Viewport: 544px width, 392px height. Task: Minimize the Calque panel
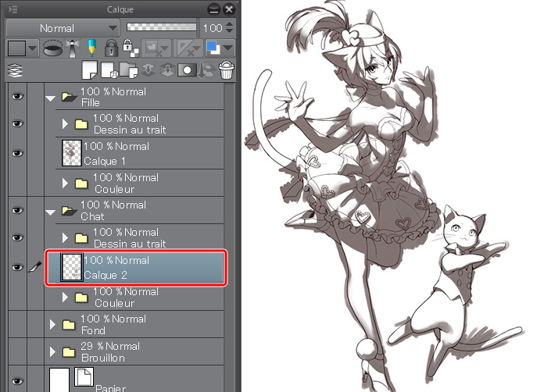[x=214, y=9]
